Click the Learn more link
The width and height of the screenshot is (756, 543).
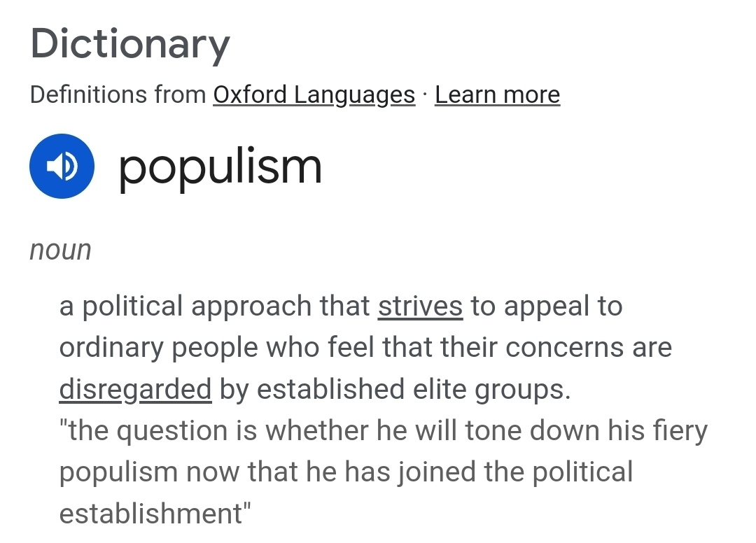tap(497, 94)
